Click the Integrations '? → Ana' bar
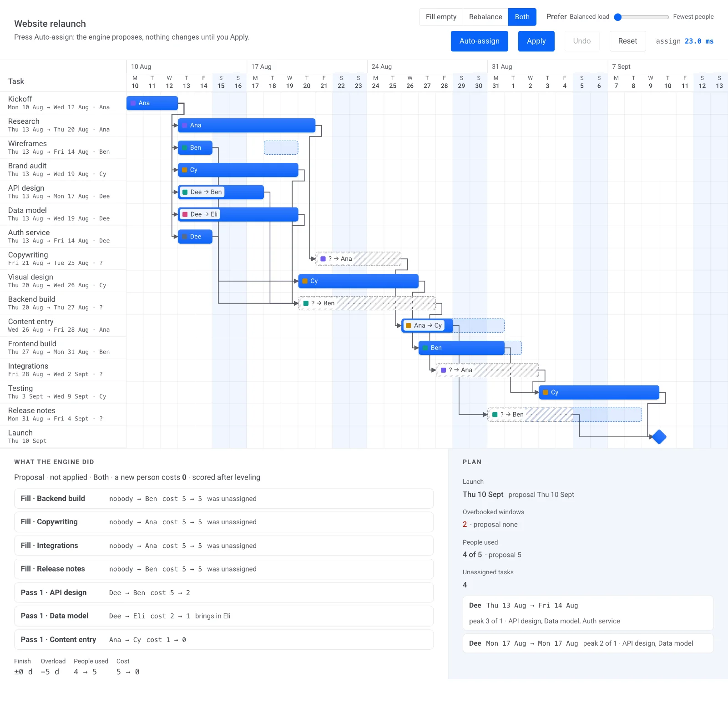Screen dimensions: 728x713 487,370
